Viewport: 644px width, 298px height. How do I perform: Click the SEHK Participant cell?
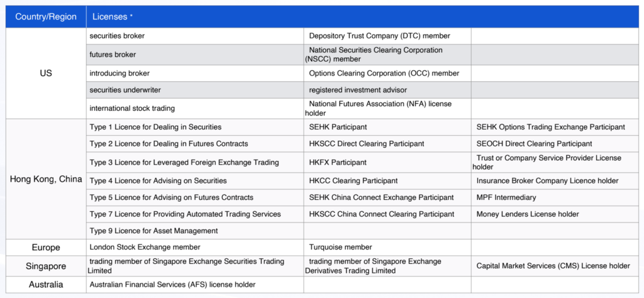click(387, 127)
